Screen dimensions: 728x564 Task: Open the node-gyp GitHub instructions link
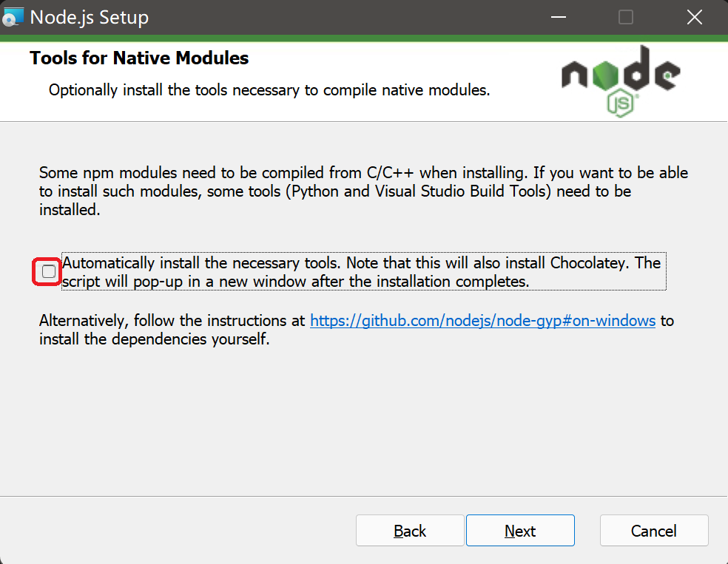tap(482, 322)
